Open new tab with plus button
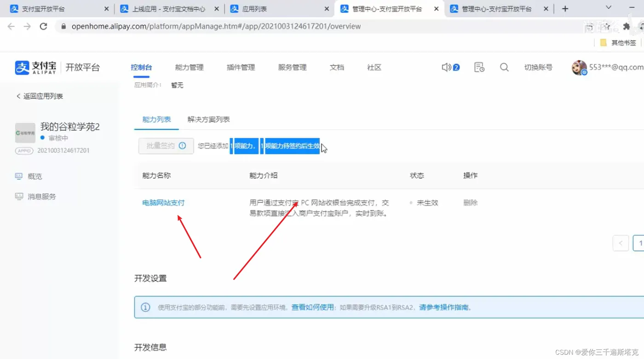The width and height of the screenshot is (644, 359). 565,9
